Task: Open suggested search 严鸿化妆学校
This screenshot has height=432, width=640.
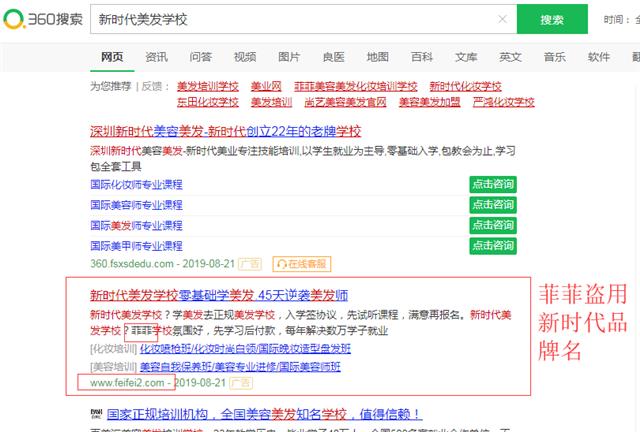Action: (503, 102)
